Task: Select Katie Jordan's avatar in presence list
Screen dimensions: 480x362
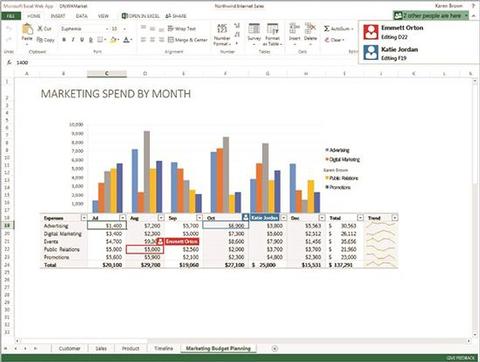Action: (x=371, y=53)
